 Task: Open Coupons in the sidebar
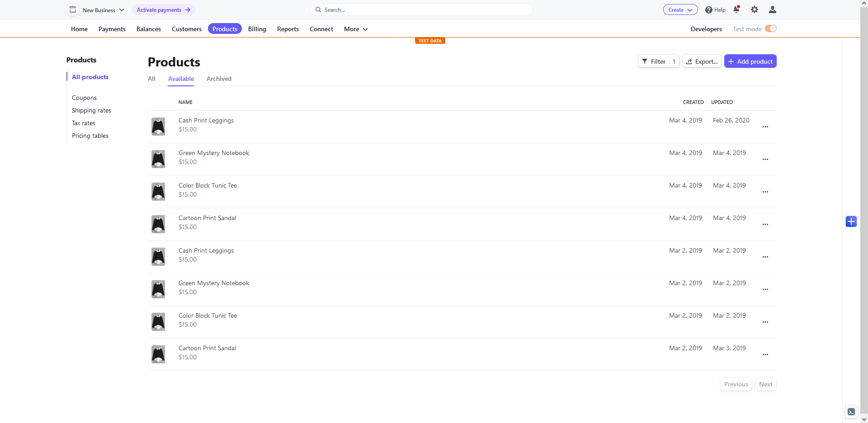[x=84, y=98]
